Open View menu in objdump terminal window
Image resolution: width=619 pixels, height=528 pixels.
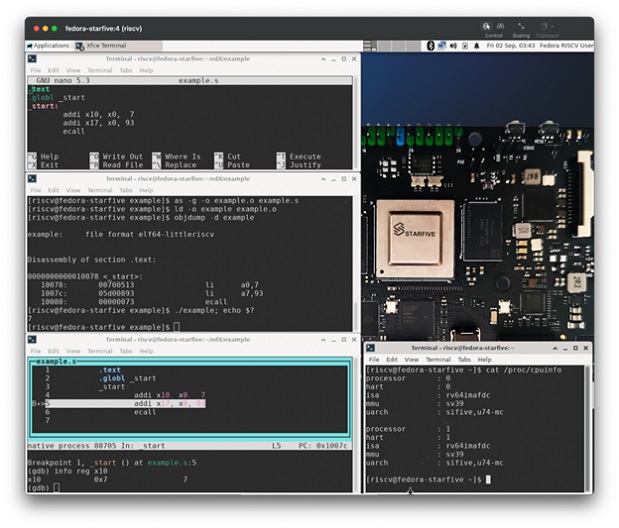pyautogui.click(x=73, y=190)
